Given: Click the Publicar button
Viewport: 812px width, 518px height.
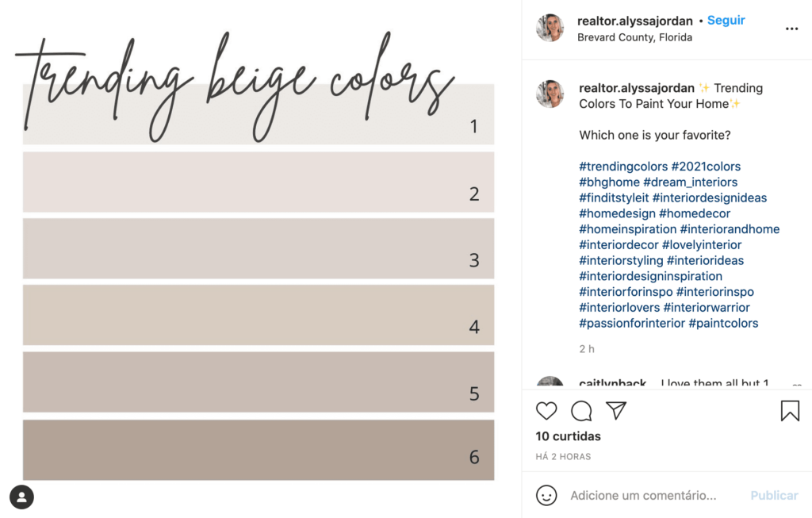Looking at the screenshot, I should (x=773, y=495).
